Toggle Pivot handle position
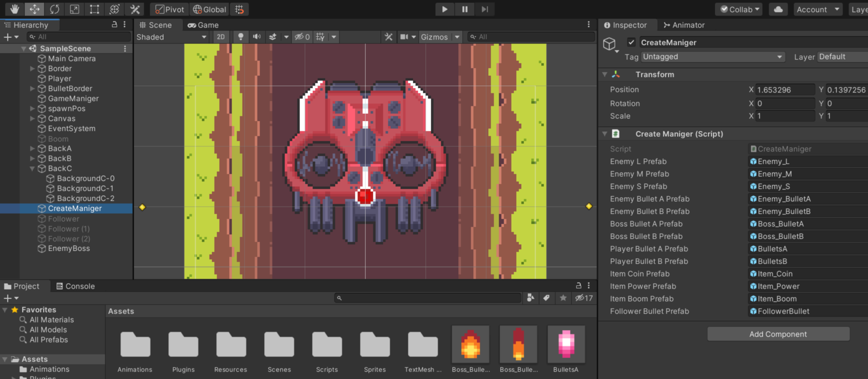This screenshot has height=379, width=868. pos(169,9)
